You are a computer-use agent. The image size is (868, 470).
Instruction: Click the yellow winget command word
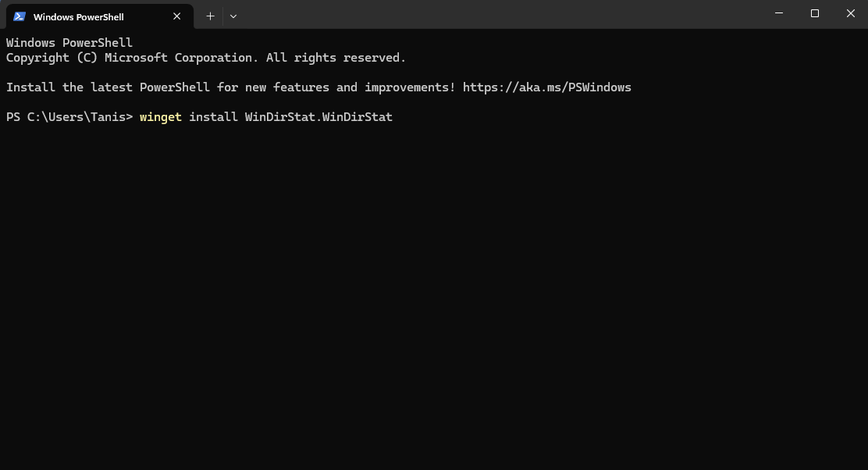pyautogui.click(x=161, y=117)
